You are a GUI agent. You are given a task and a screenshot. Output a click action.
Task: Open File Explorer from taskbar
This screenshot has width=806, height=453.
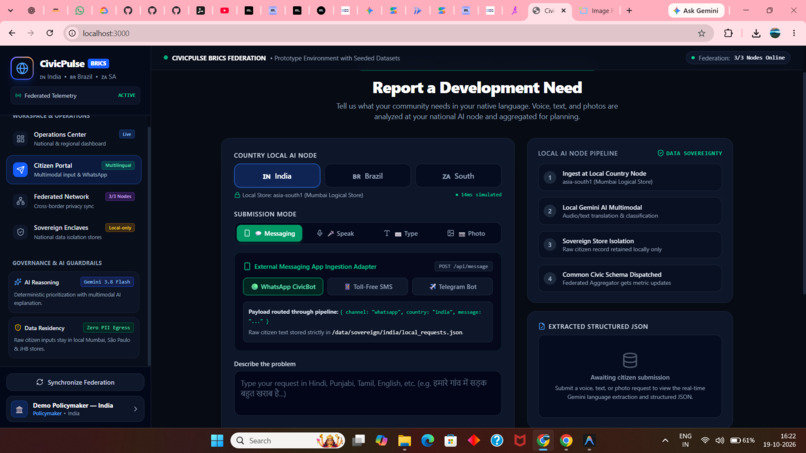point(405,441)
